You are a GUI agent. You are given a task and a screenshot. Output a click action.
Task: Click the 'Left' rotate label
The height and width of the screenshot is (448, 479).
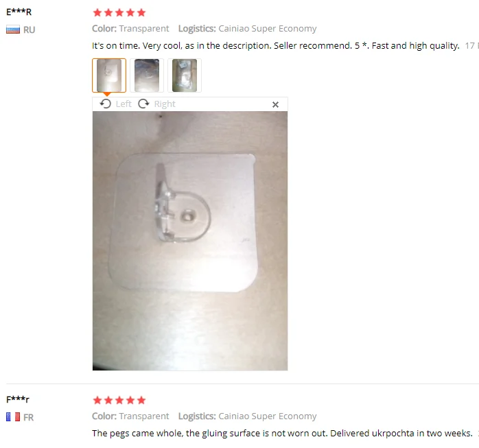tap(124, 104)
